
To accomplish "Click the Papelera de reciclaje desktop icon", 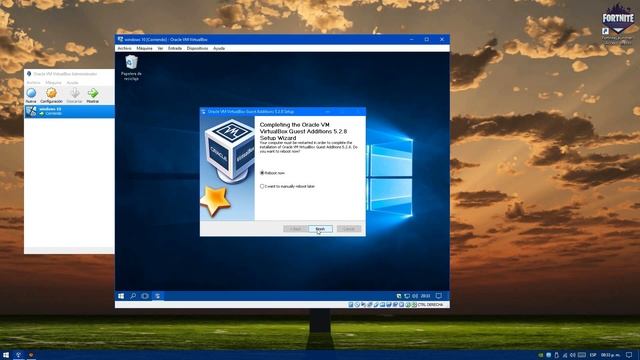I will (131, 68).
